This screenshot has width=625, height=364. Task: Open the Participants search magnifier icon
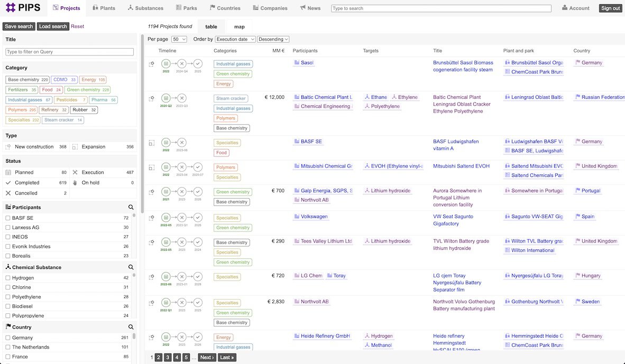click(x=131, y=207)
